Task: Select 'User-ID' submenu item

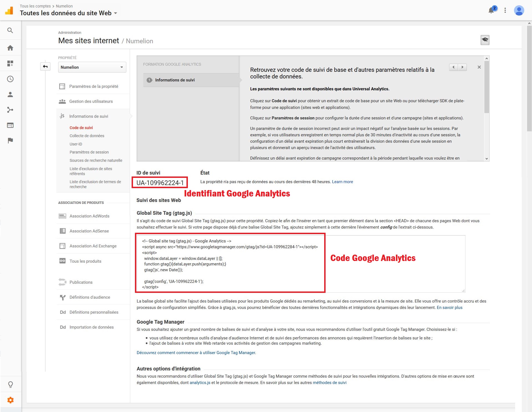Action: (x=76, y=144)
